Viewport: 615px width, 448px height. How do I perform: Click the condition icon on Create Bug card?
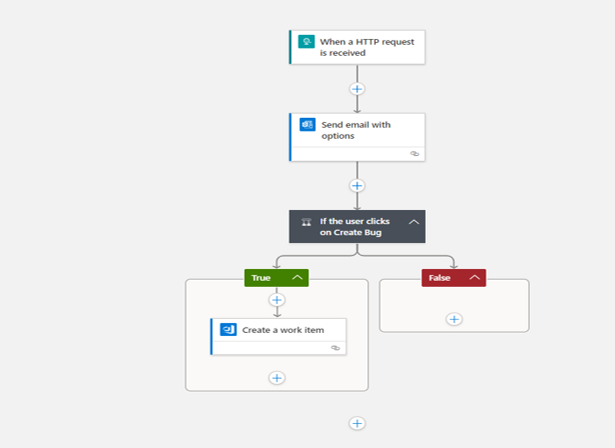coord(306,222)
